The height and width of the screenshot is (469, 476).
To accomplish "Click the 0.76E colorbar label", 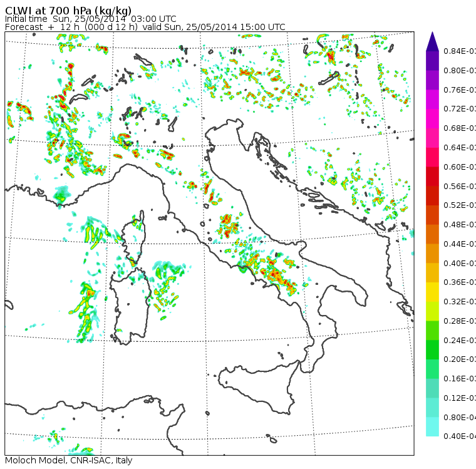I will 460,90.
